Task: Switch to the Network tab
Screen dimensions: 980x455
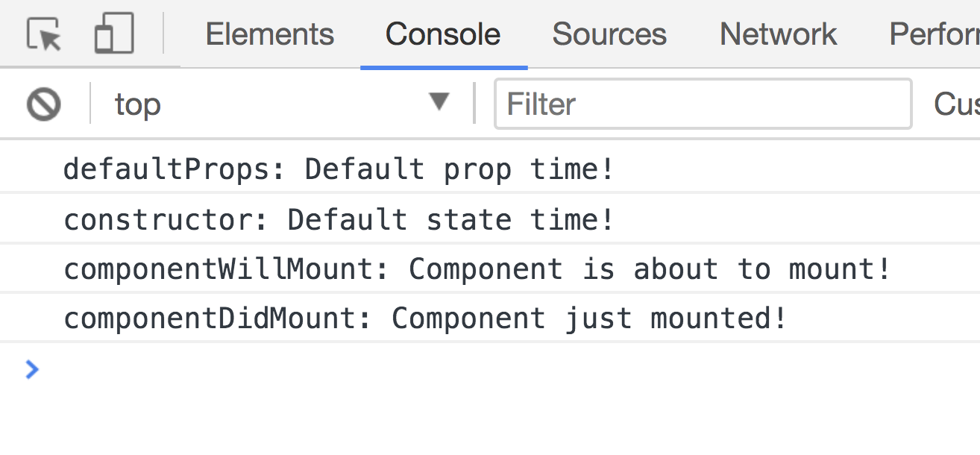Action: [777, 34]
